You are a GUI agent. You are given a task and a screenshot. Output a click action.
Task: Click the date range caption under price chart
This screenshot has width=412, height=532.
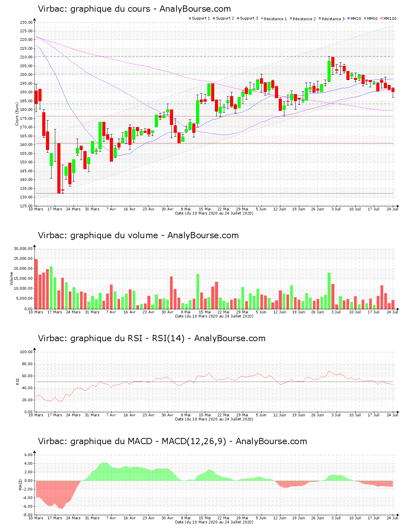[214, 213]
